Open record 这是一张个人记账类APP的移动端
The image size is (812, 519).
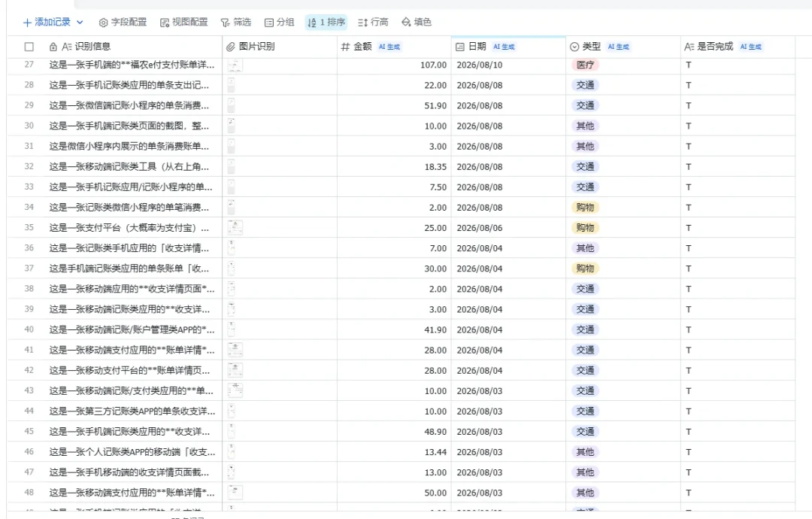132,451
